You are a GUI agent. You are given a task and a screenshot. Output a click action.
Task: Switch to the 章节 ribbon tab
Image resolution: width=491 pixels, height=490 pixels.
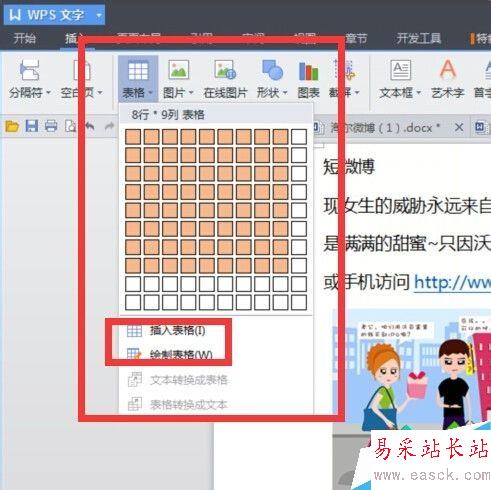point(356,39)
